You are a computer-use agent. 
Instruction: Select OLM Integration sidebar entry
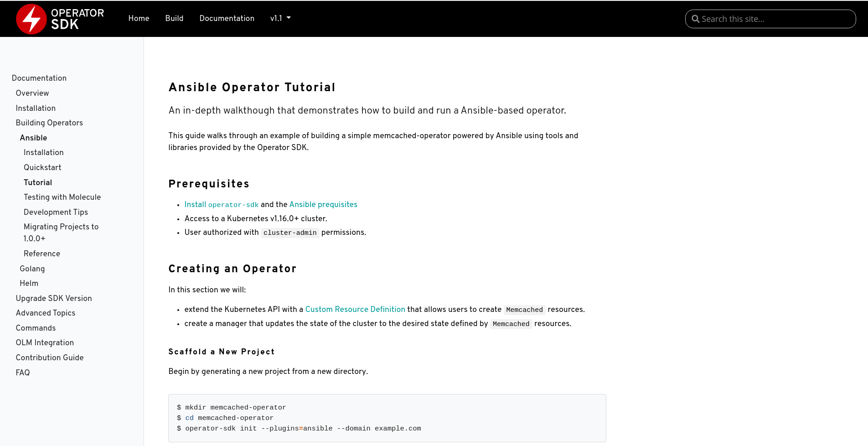[x=45, y=342]
